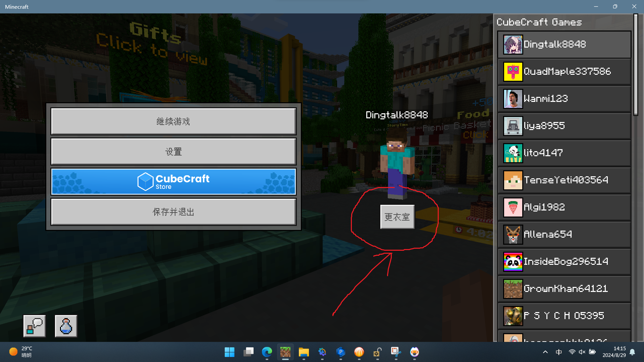Expand hidden system tray icons chevron
This screenshot has width=644, height=362.
(545, 352)
